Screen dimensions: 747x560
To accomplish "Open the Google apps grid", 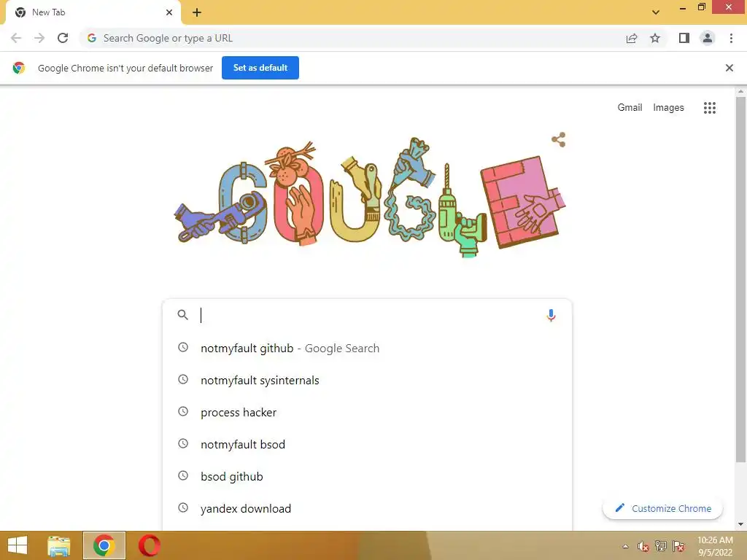I will [x=709, y=108].
